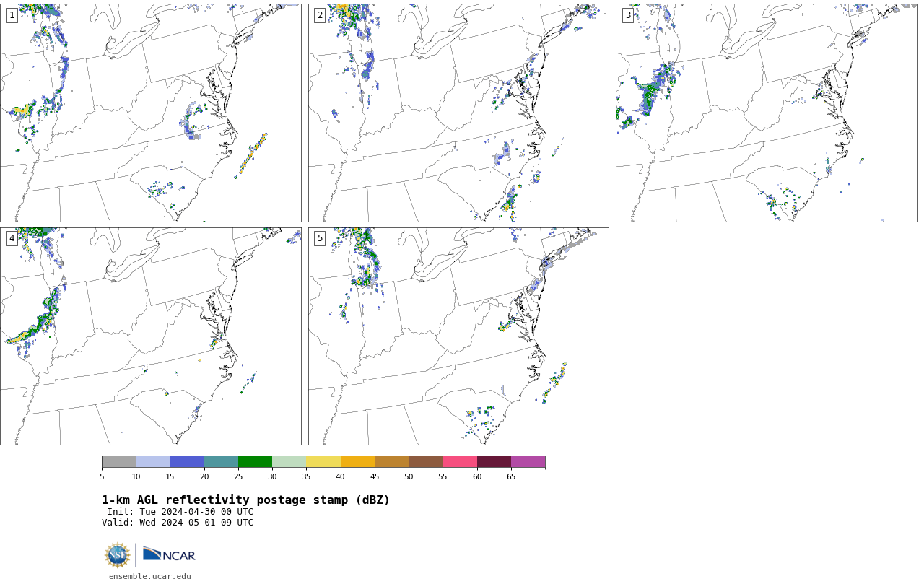Click the blue 15-20 dBZ swatch
Viewport: 924px width, 584px height.
tap(187, 462)
